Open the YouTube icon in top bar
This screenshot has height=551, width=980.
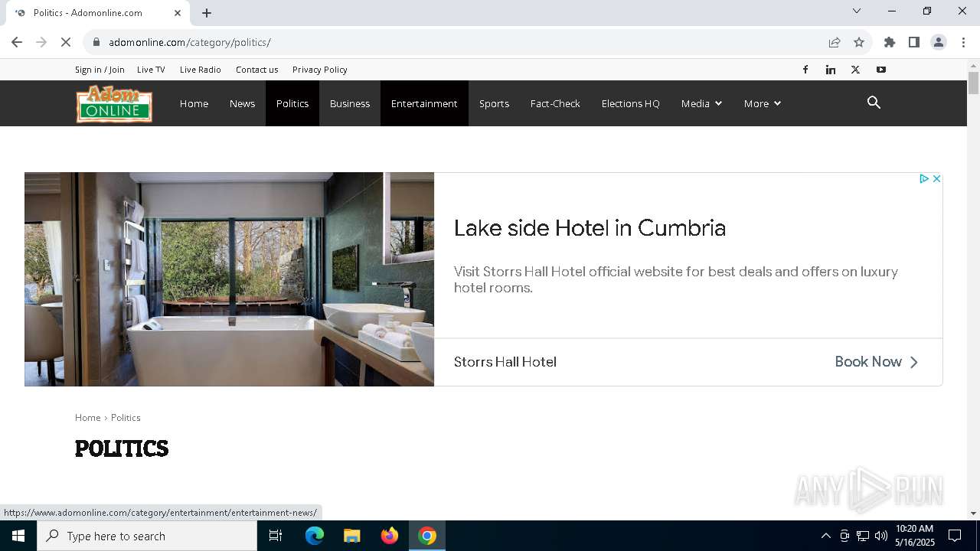pyautogui.click(x=881, y=70)
